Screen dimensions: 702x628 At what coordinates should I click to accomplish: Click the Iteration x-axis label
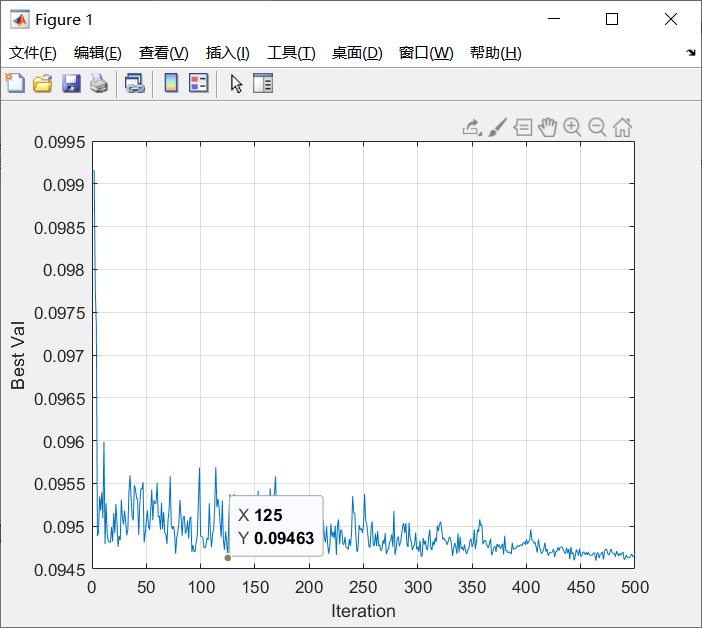click(x=363, y=611)
